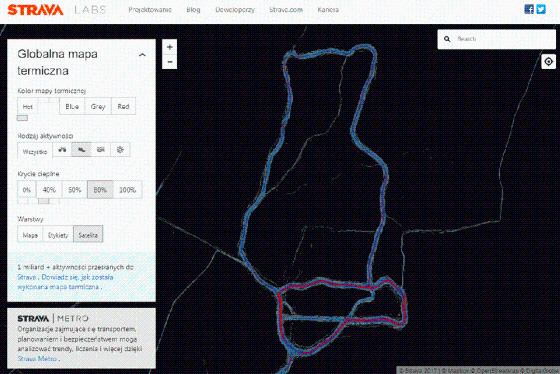Set heat opacity to 100%
The height and width of the screenshot is (374, 560).
coord(128,190)
